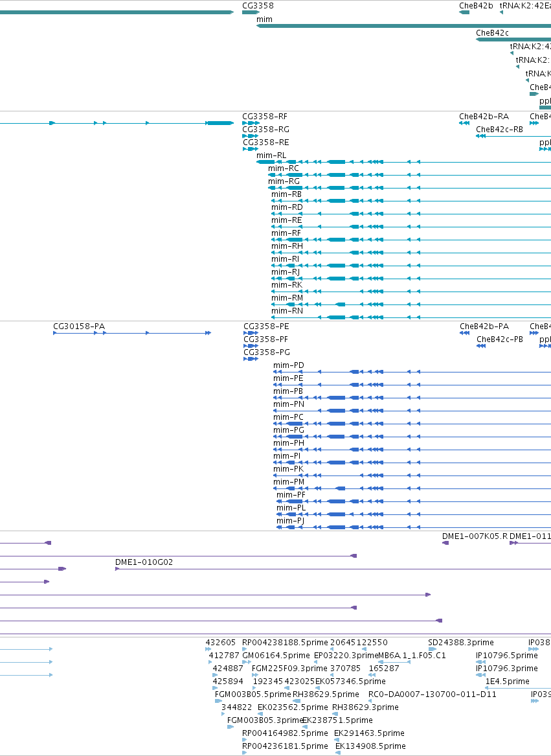Click the EK291463.5prime EST label
Viewport: 551px width, 756px height.
tap(369, 735)
